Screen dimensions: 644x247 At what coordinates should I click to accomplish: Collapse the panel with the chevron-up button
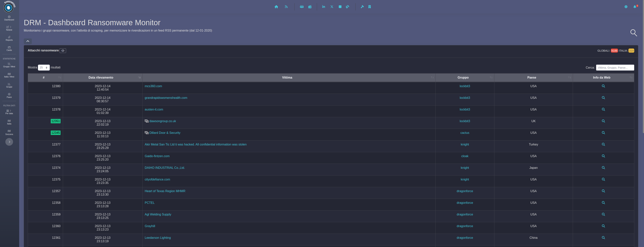[x=28, y=41]
